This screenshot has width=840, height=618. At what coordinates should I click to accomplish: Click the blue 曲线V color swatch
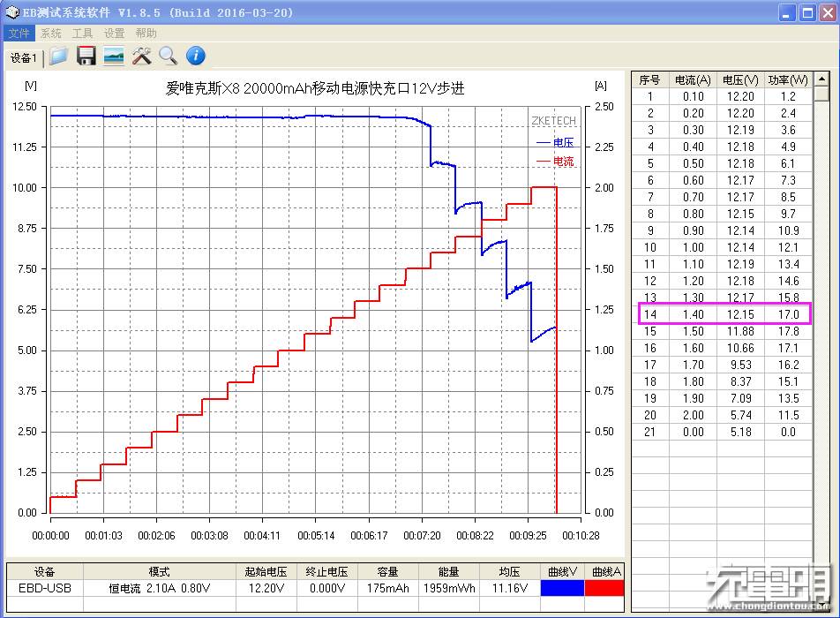pos(562,588)
